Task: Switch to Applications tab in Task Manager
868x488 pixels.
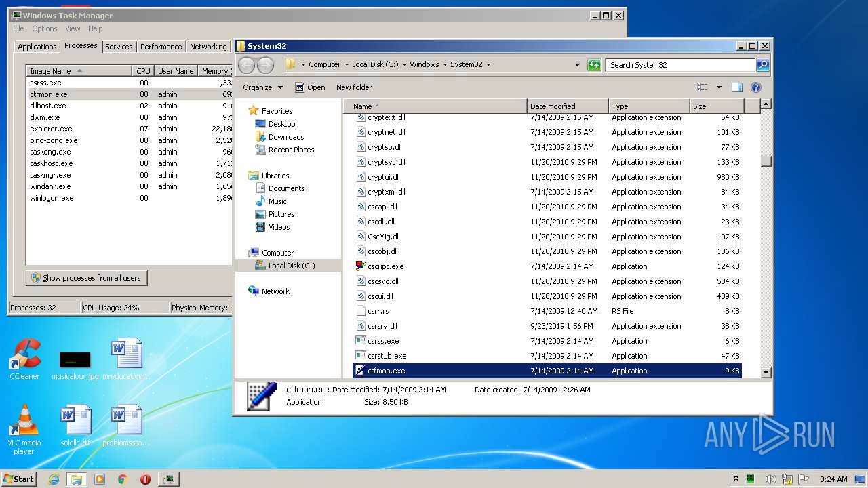Action: [x=37, y=47]
